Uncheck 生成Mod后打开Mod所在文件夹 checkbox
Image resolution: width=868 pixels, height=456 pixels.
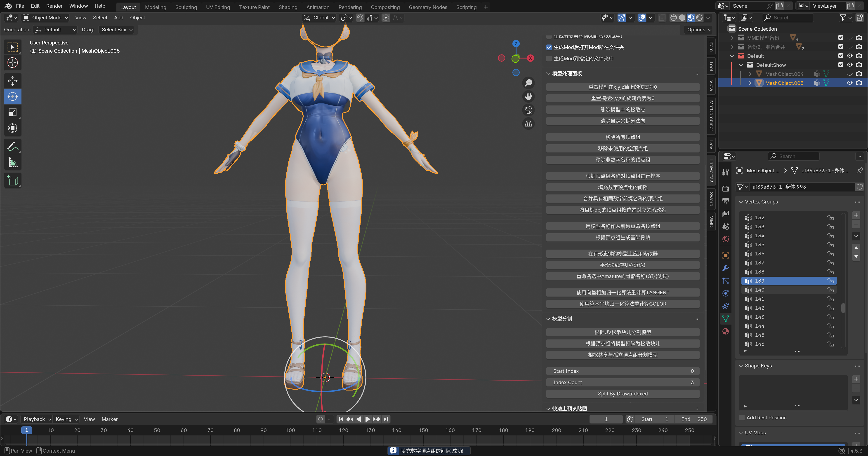[x=549, y=47]
